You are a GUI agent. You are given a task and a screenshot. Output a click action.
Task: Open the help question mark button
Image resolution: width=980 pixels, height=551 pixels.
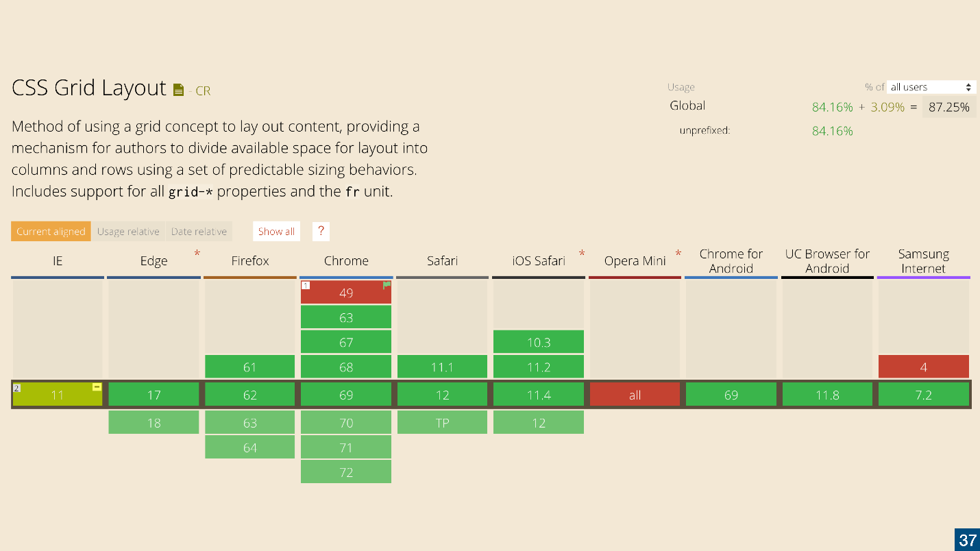click(x=321, y=231)
